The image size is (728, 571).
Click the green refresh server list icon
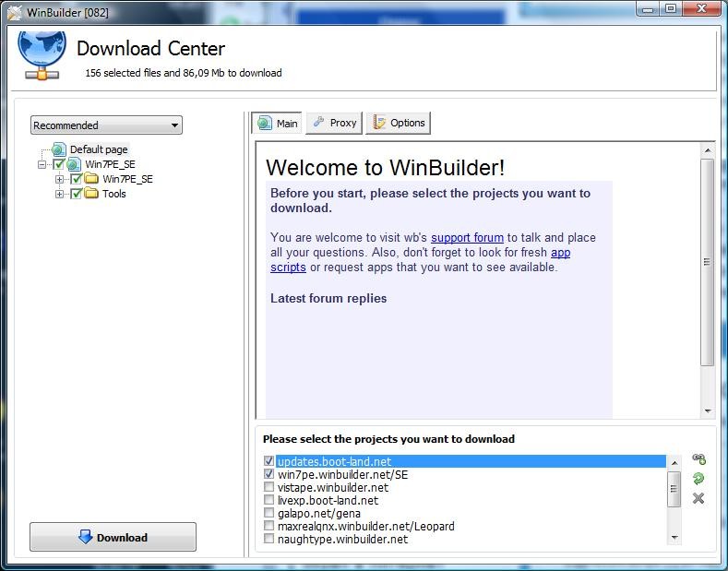698,479
